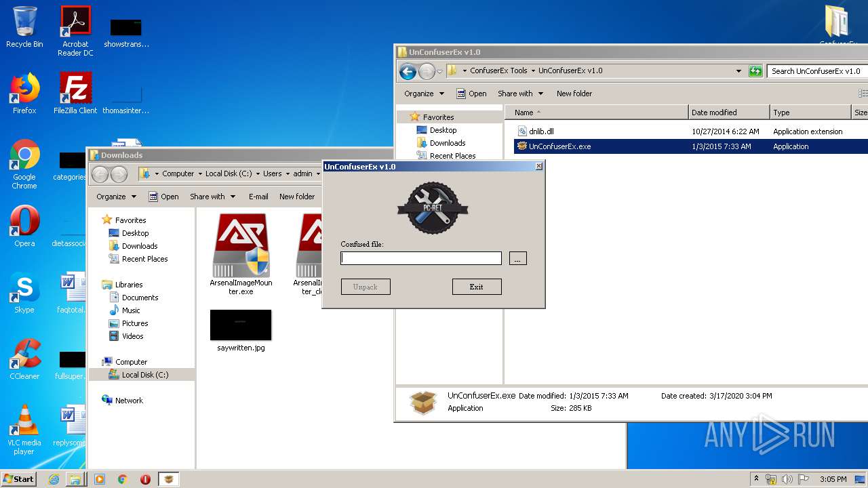Click Back arrow in UnConfuserEx explorer window
The height and width of the screenshot is (488, 868).
pyautogui.click(x=408, y=70)
